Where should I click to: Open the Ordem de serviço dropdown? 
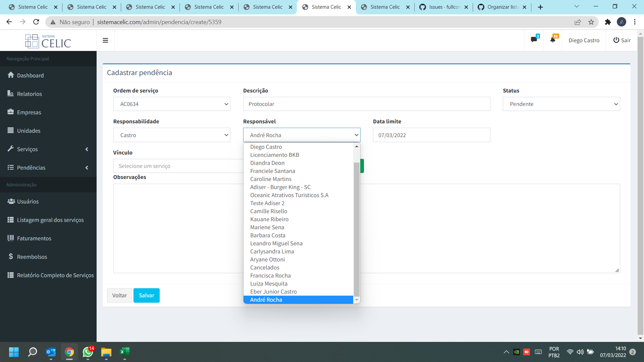[x=171, y=104]
